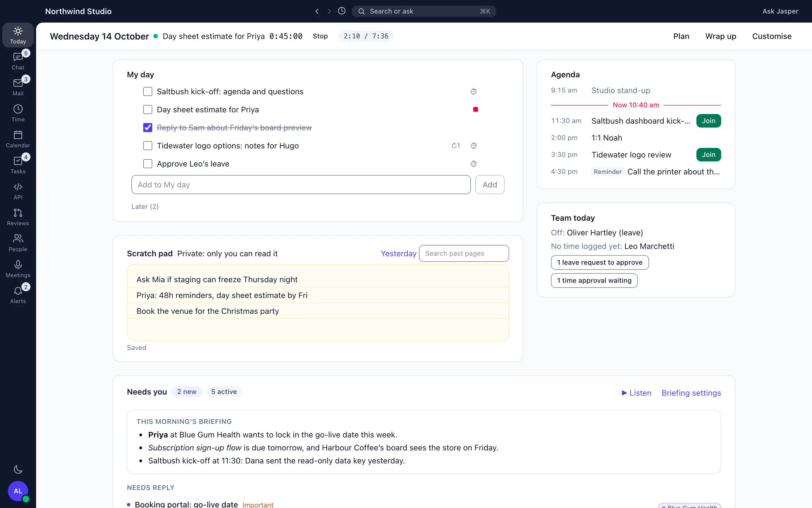Join the Tidewater logo review meeting
The width and height of the screenshot is (812, 508).
pyautogui.click(x=708, y=155)
